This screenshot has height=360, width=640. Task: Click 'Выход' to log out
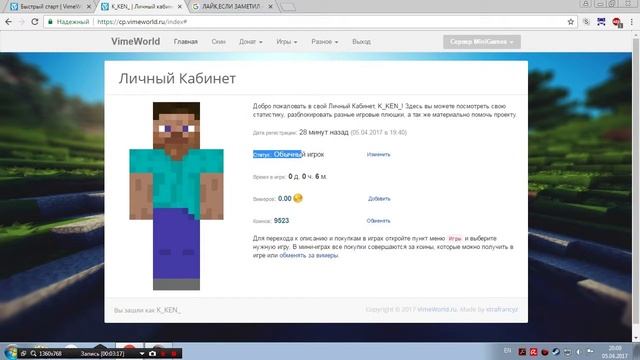(361, 42)
